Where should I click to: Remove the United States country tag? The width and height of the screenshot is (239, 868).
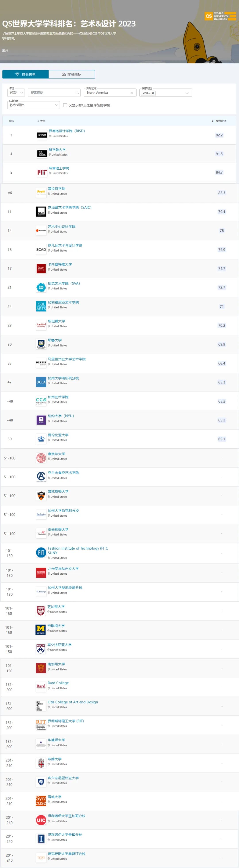[153, 93]
